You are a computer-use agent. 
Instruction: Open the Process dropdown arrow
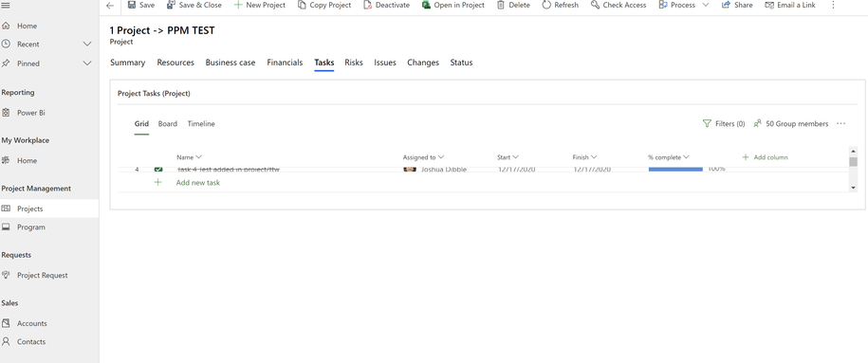(x=705, y=5)
